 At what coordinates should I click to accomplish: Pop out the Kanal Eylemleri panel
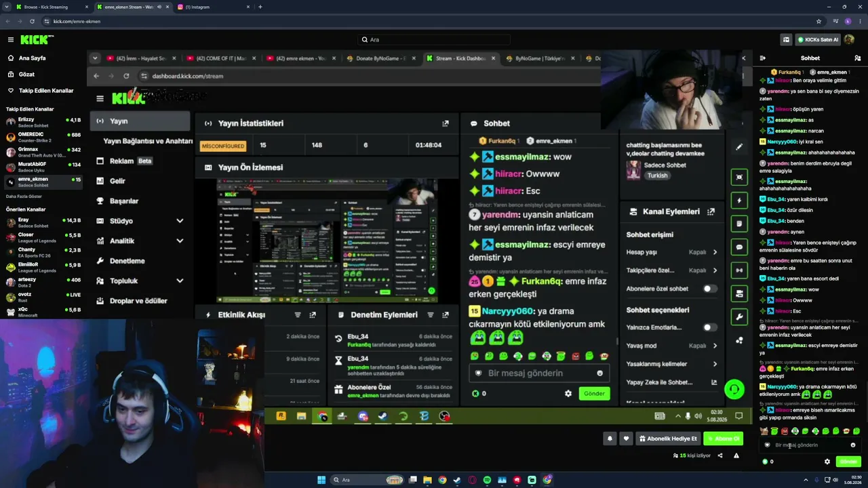(711, 211)
